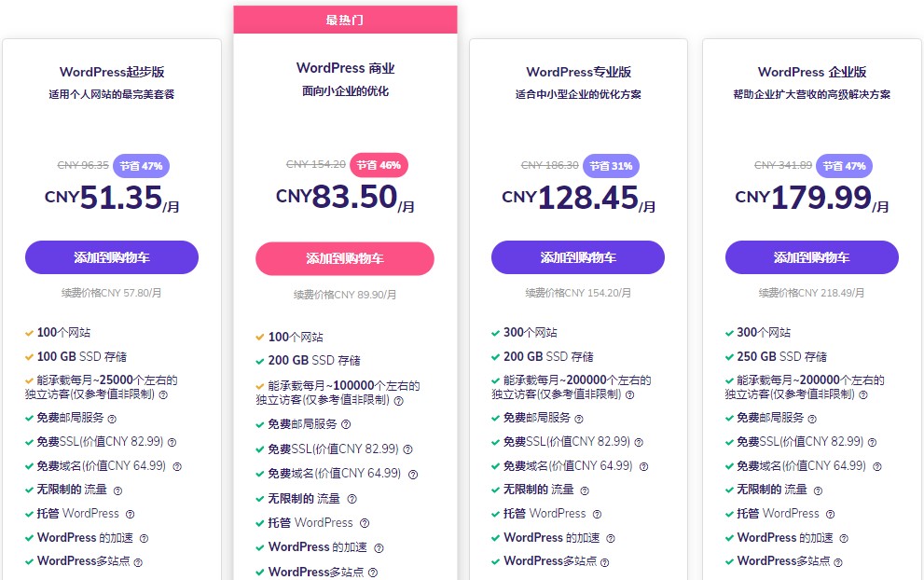Viewport: 924px width, 580px height.
Task: Add WordPress起步版 to the shopping cart
Action: point(112,257)
